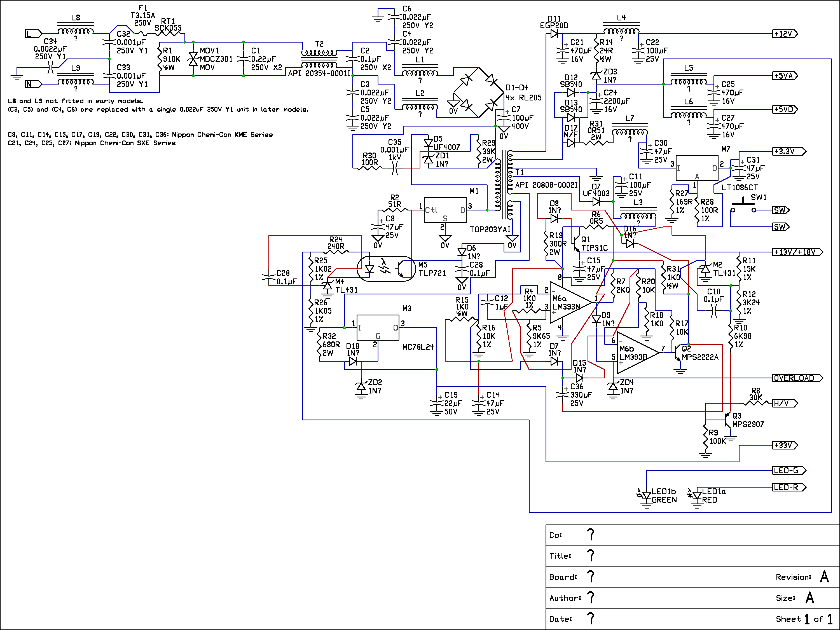Click the R8 30K resistor label
The width and height of the screenshot is (840, 630).
756,394
